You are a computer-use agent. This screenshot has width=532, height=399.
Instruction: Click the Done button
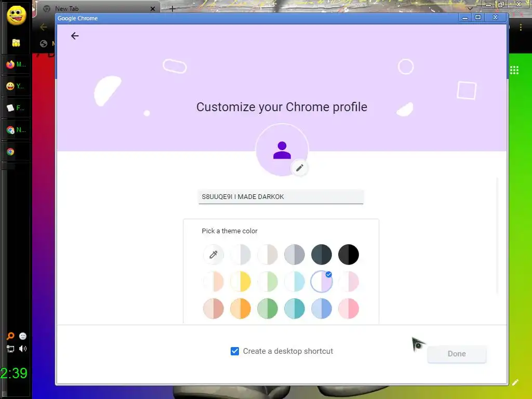tap(457, 354)
